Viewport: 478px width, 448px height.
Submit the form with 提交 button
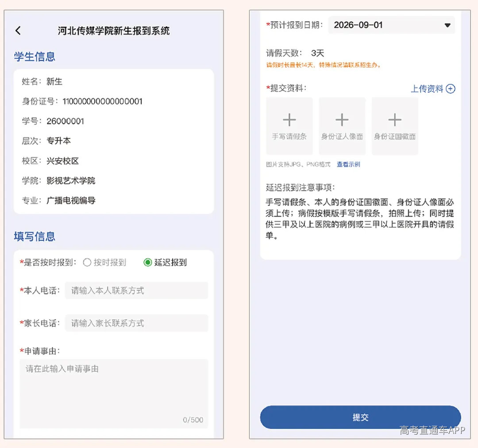360,417
